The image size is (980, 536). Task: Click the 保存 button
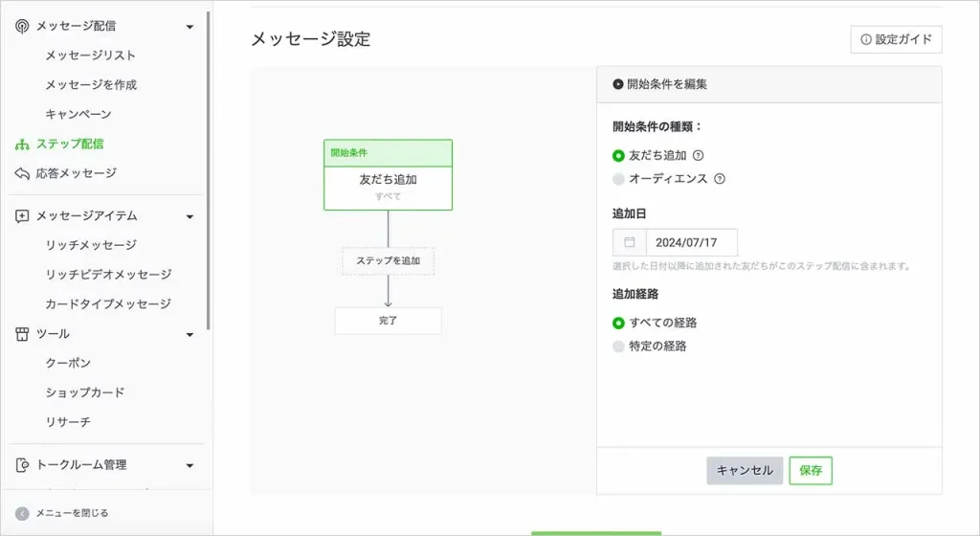click(x=811, y=470)
